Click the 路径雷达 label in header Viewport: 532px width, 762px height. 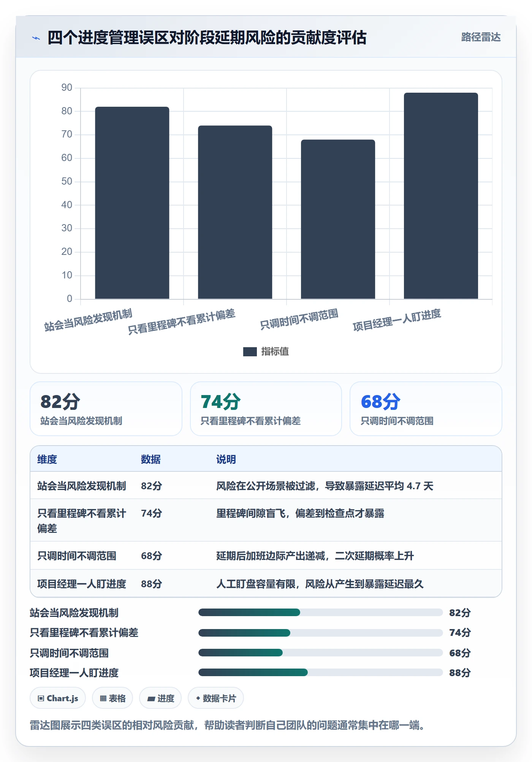[481, 37]
